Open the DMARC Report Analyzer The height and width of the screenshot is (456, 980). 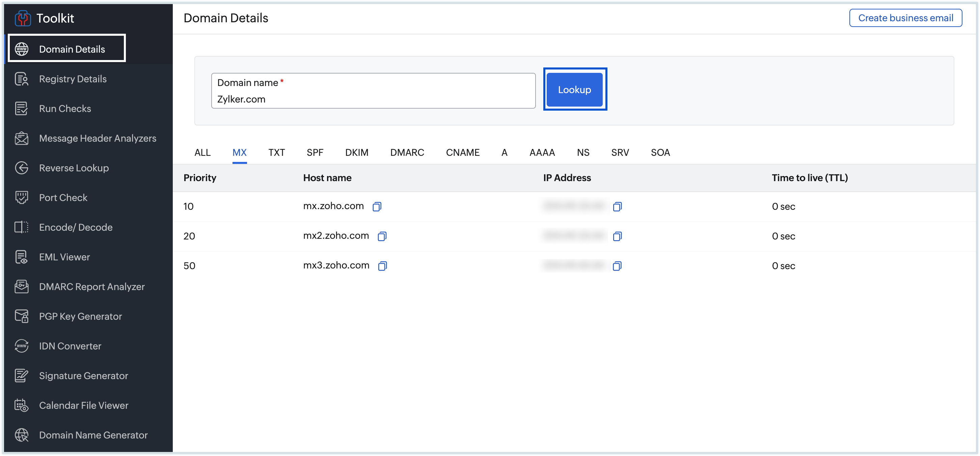[92, 286]
